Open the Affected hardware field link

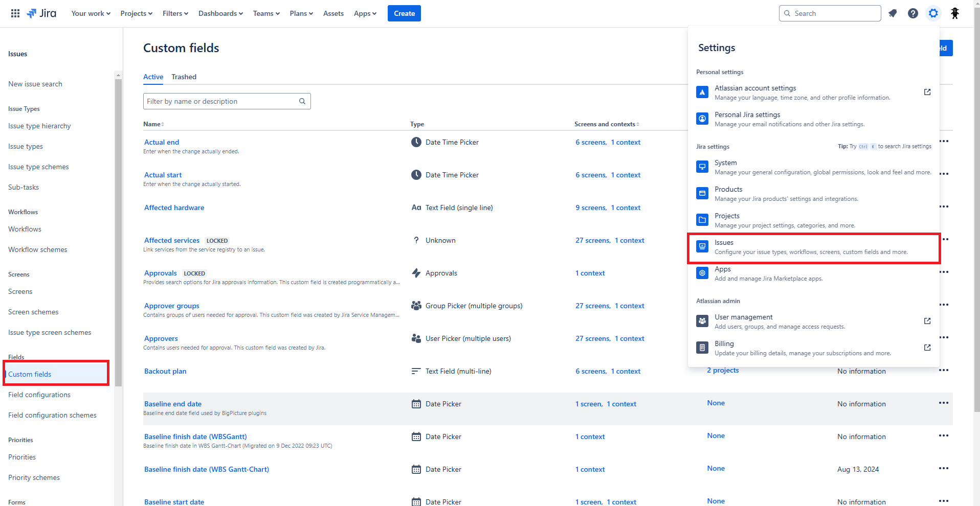point(174,208)
